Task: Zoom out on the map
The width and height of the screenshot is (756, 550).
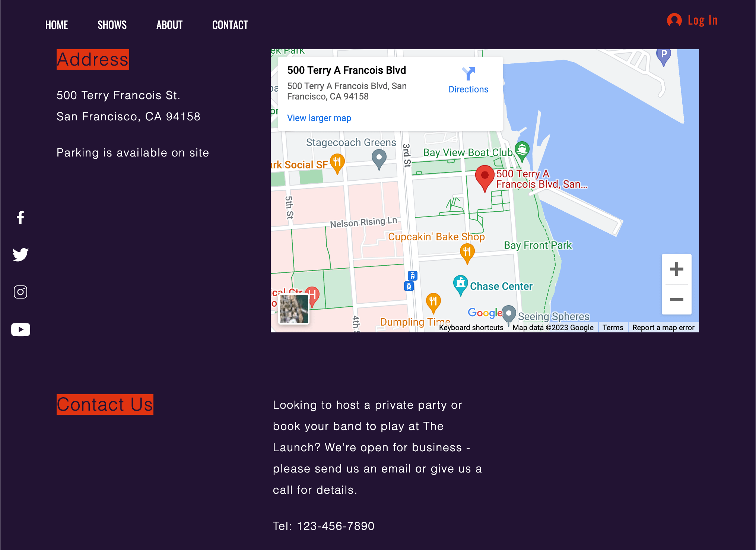Action: click(x=676, y=299)
